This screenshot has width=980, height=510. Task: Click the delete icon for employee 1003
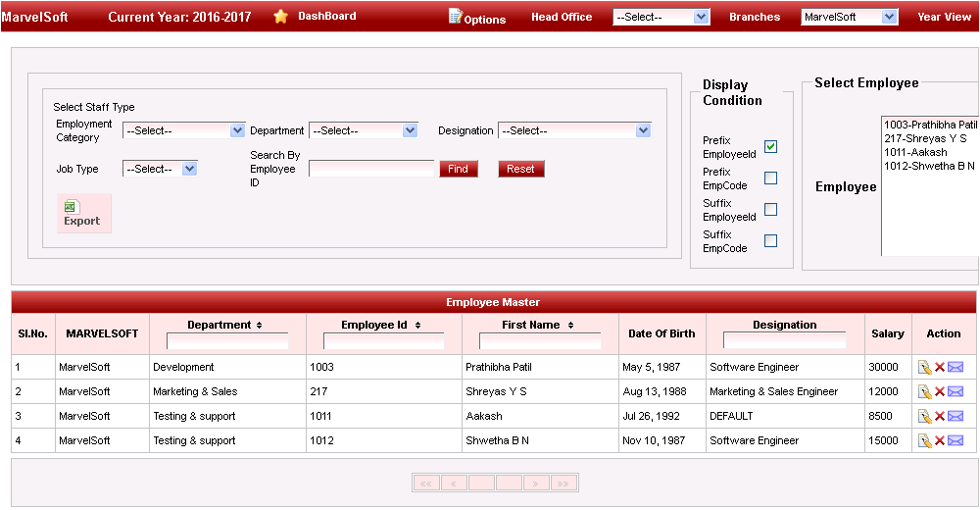click(x=939, y=367)
